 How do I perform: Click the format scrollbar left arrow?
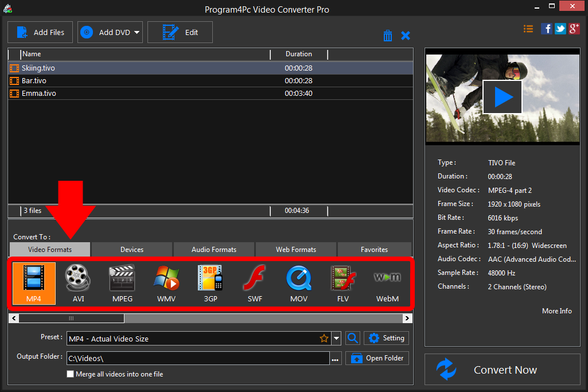(14, 319)
